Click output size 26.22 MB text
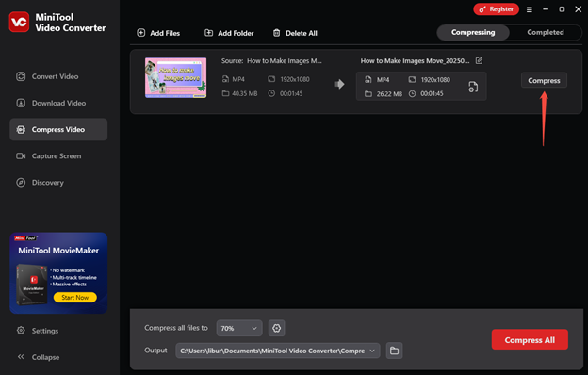This screenshot has width=588, height=375. click(389, 94)
